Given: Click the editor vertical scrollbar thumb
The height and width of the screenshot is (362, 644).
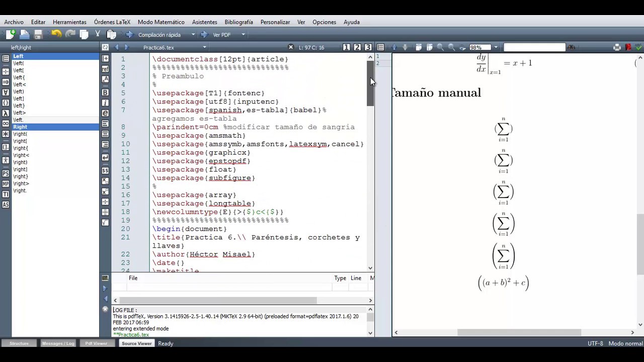Looking at the screenshot, I should [370, 84].
